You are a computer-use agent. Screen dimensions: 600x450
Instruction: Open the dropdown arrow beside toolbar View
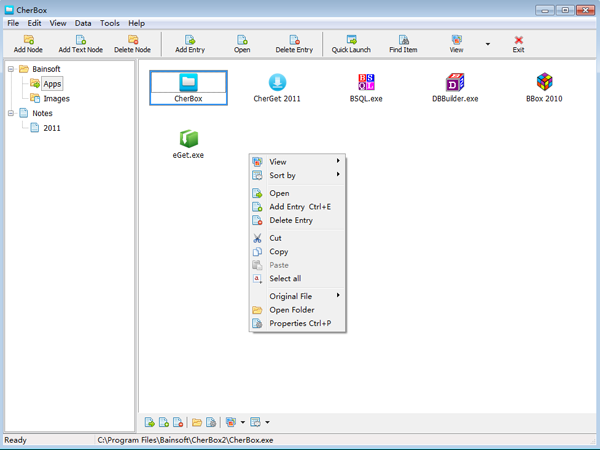coord(488,44)
